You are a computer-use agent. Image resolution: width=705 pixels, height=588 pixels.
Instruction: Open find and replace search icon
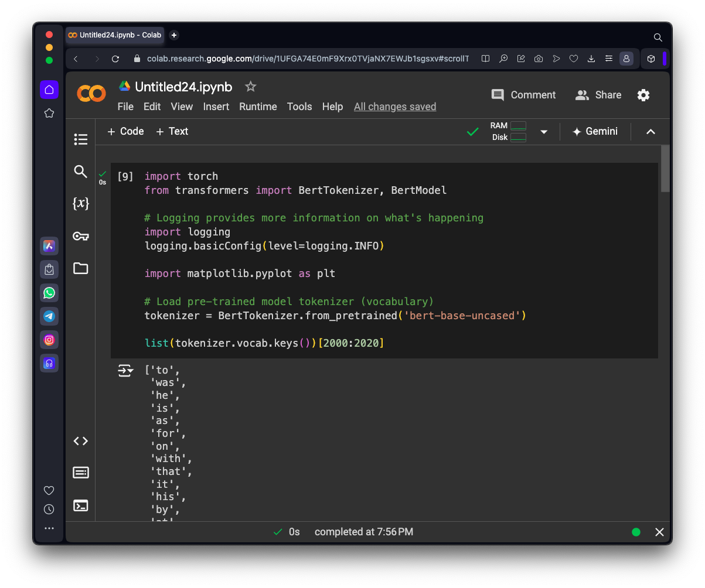tap(81, 172)
